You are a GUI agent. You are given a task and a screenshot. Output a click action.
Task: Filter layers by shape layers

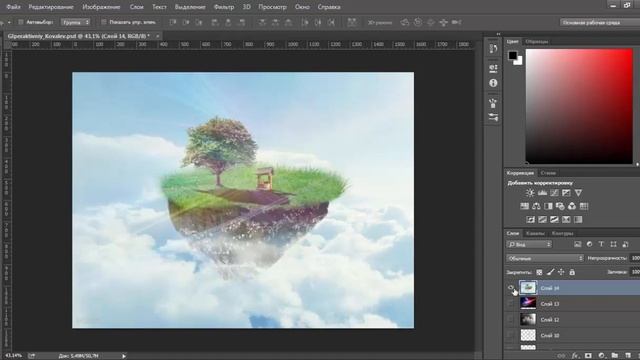613,244
